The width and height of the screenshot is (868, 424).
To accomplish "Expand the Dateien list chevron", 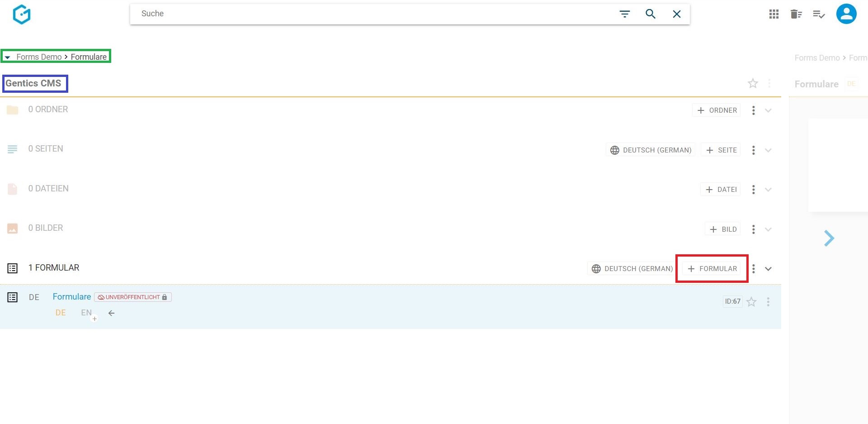I will pos(768,190).
